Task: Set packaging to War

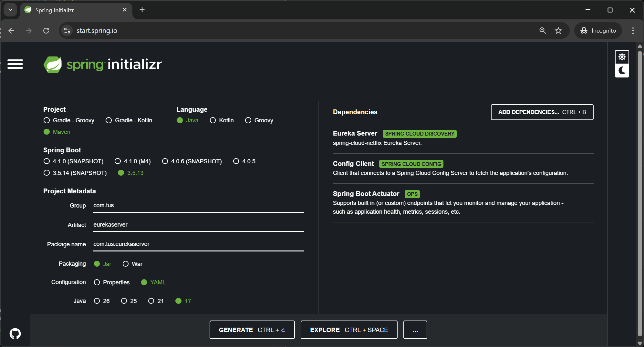Action: (x=132, y=264)
